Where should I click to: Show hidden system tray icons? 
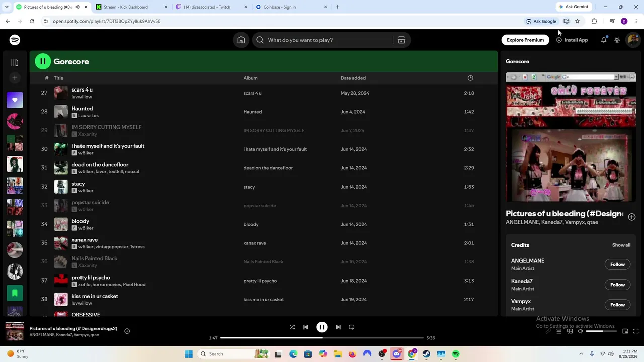click(x=581, y=354)
